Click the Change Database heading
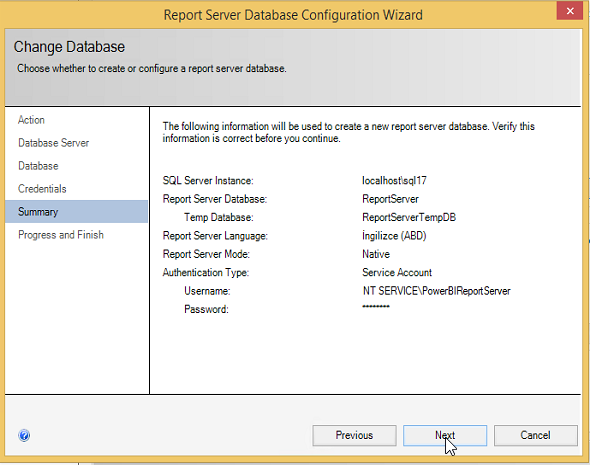The width and height of the screenshot is (590, 465). click(69, 47)
